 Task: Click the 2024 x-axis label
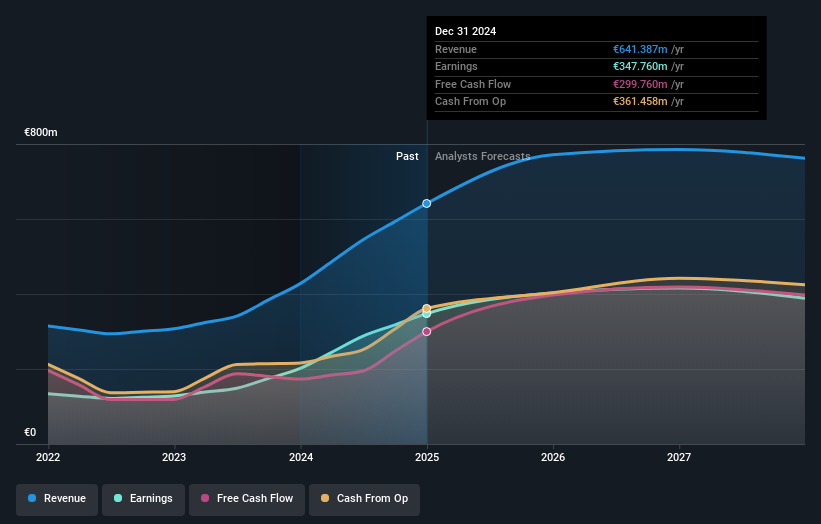coord(301,457)
